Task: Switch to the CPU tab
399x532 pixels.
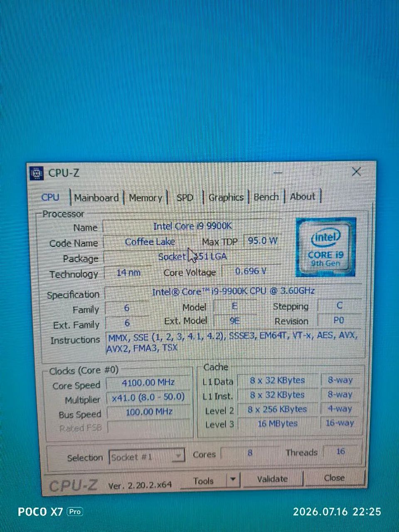Action: (x=50, y=197)
